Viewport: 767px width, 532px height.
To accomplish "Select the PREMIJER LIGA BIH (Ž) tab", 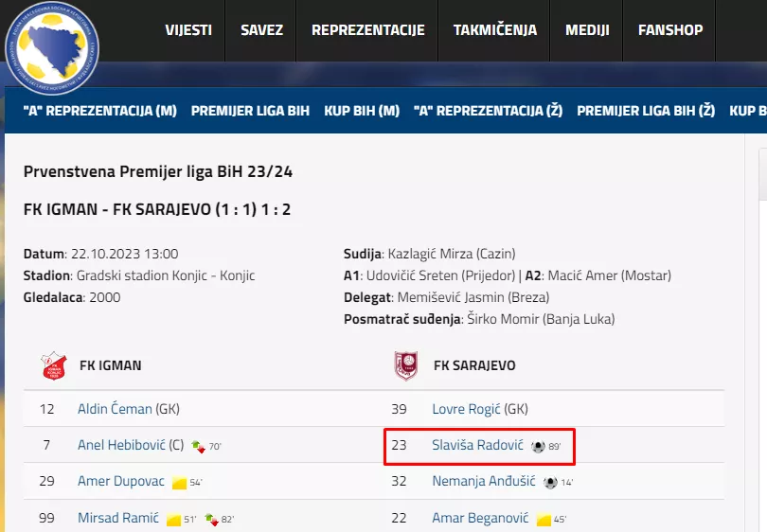I will pos(646,111).
